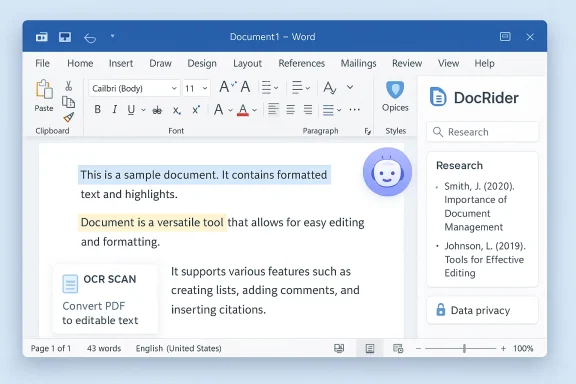
Task: Open the File menu
Action: tap(42, 63)
